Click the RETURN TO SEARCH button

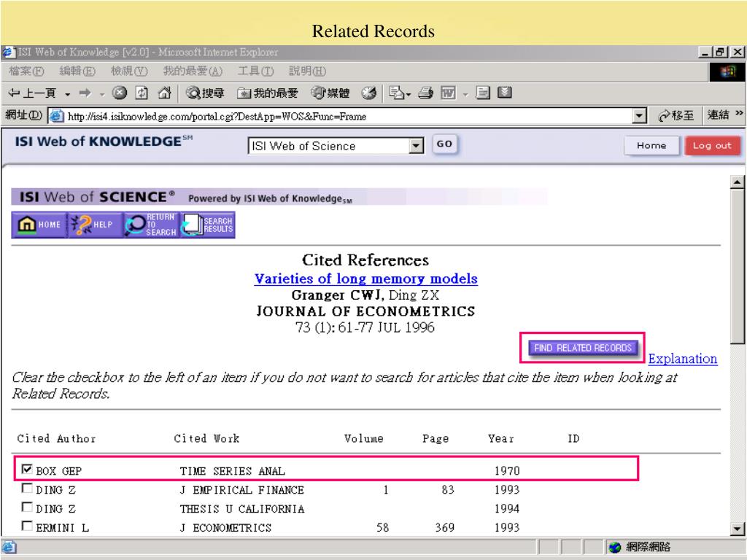[151, 225]
